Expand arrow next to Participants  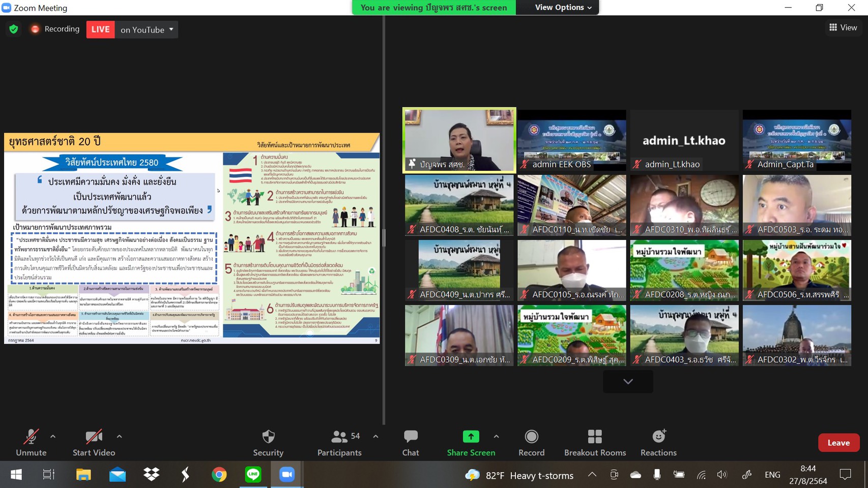click(x=375, y=437)
